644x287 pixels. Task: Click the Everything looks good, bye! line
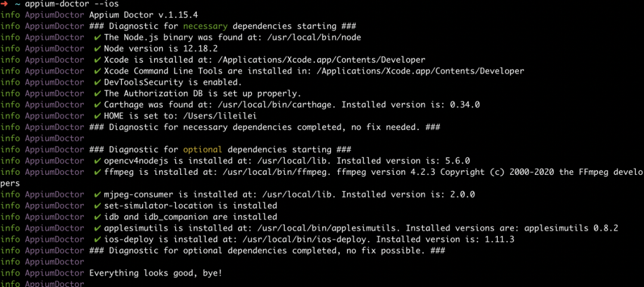point(156,273)
